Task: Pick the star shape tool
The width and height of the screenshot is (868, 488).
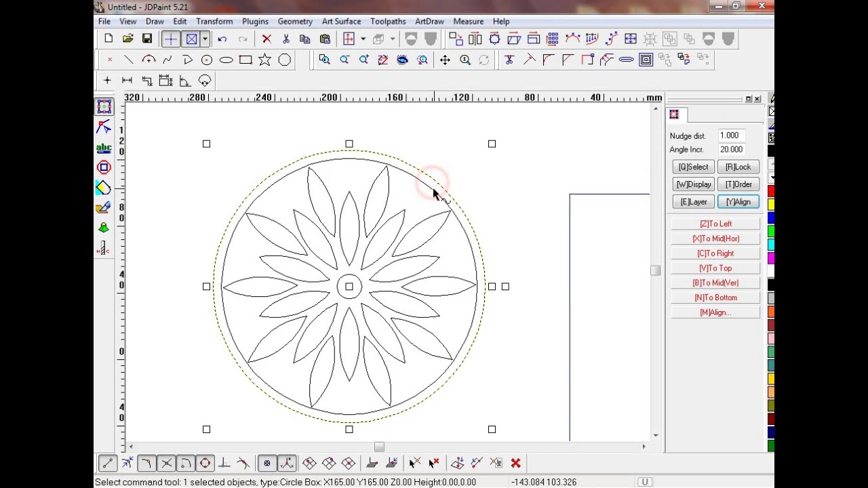Action: pyautogui.click(x=265, y=60)
